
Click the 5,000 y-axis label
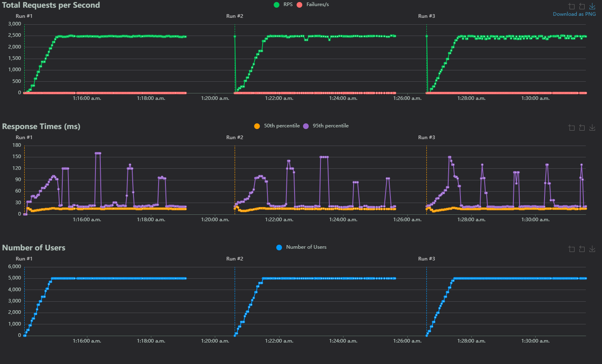coord(15,278)
